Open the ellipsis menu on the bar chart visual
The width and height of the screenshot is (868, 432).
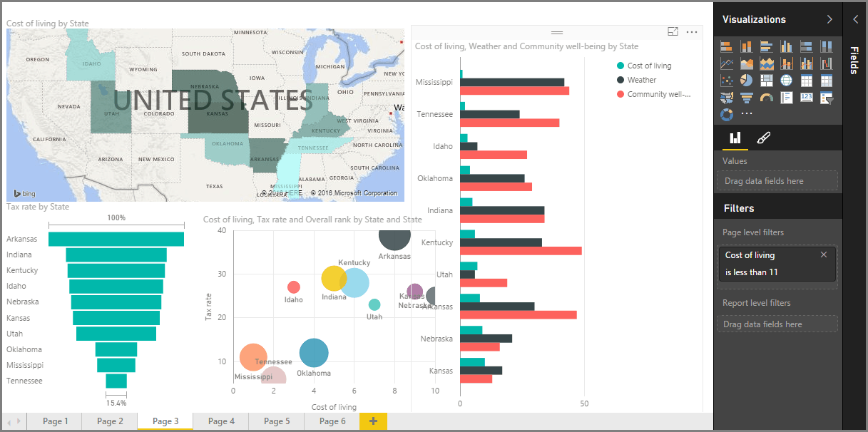[690, 31]
